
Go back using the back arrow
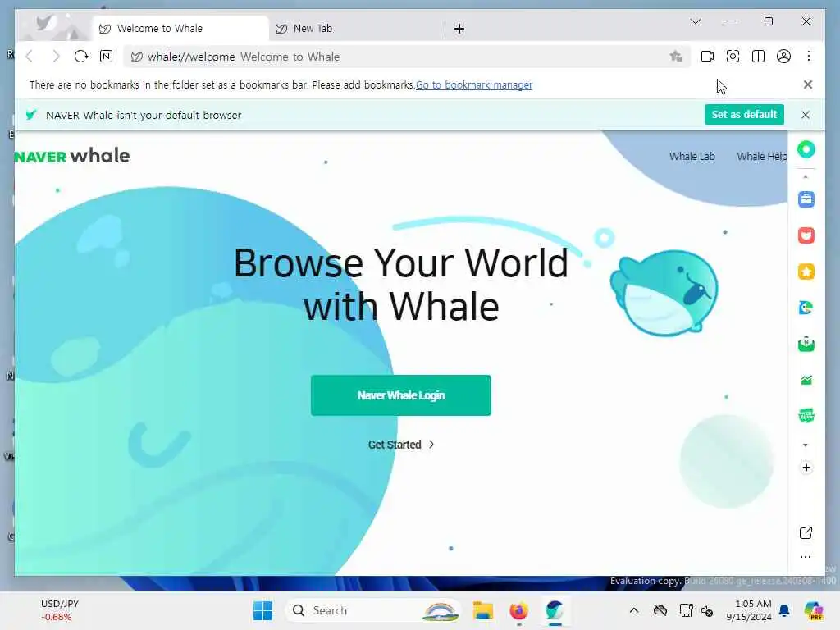pos(30,57)
